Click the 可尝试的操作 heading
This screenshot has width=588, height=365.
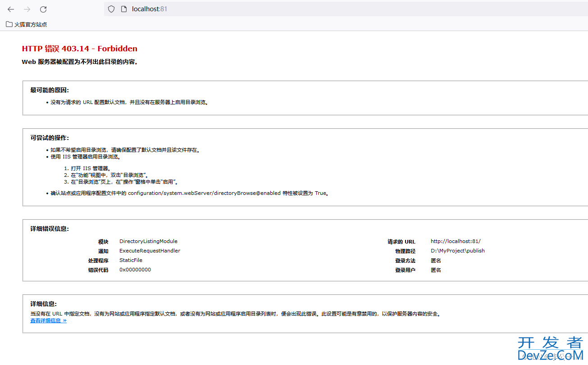click(50, 138)
